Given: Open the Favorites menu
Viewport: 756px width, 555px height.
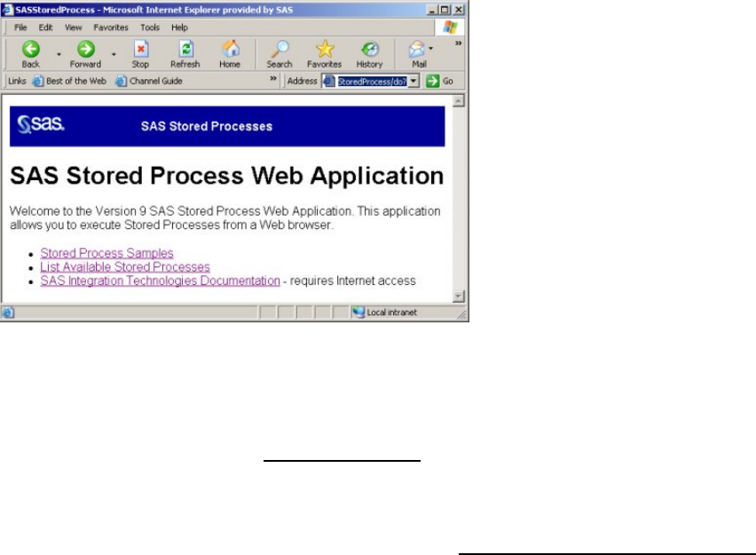Looking at the screenshot, I should coord(111,28).
